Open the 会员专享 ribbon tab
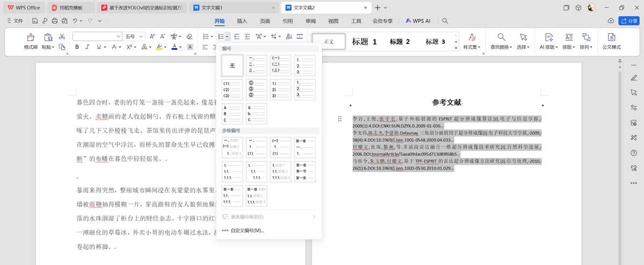Image resolution: width=644 pixels, height=265 pixels. [x=383, y=21]
